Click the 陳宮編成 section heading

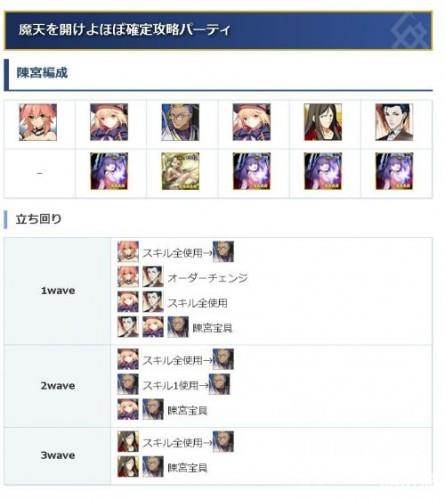(x=42, y=73)
